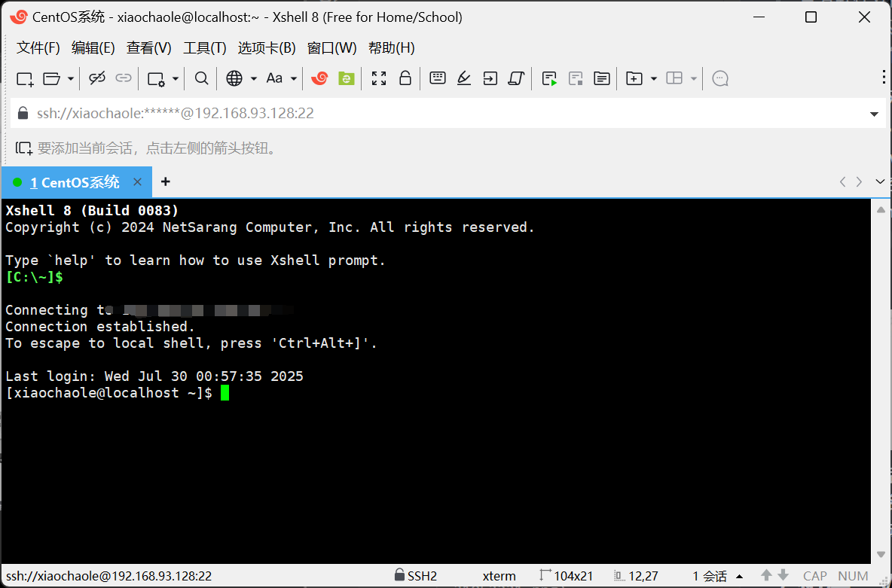Open the toolbar overflow three-dots menu

point(884,78)
